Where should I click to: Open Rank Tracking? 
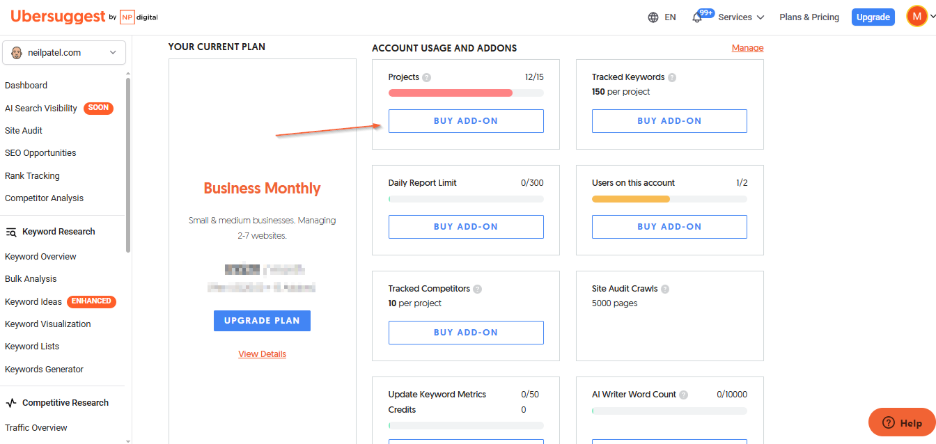32,176
